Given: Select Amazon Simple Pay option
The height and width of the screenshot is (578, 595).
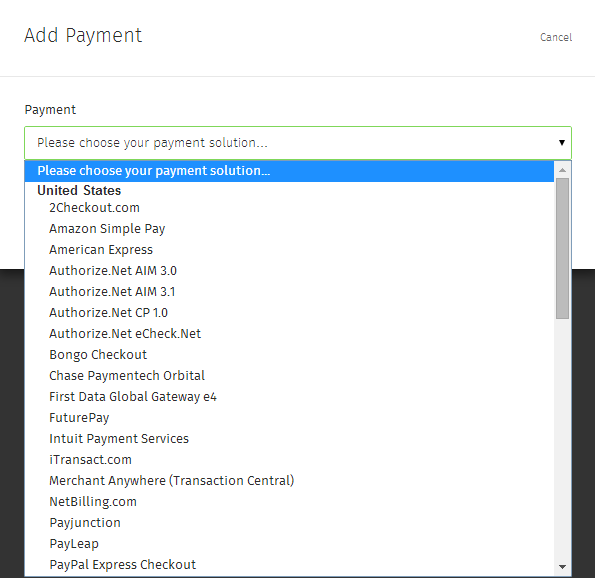Looking at the screenshot, I should coord(289,229).
